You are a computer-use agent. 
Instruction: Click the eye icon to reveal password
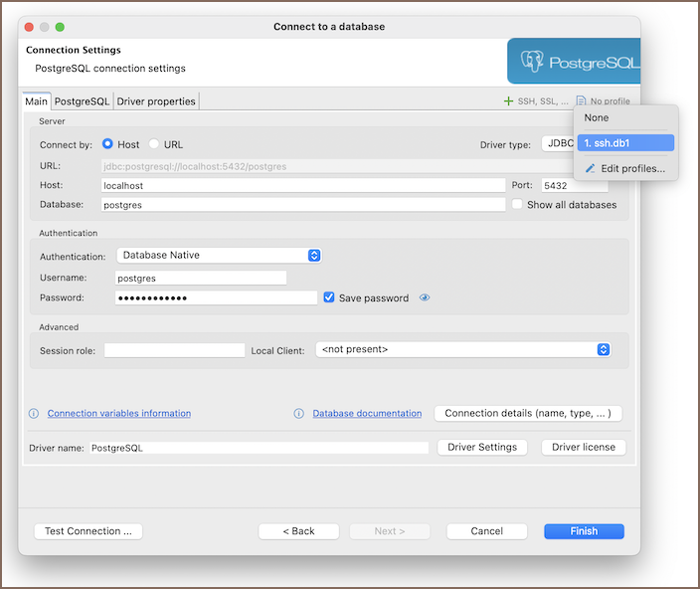click(x=425, y=297)
